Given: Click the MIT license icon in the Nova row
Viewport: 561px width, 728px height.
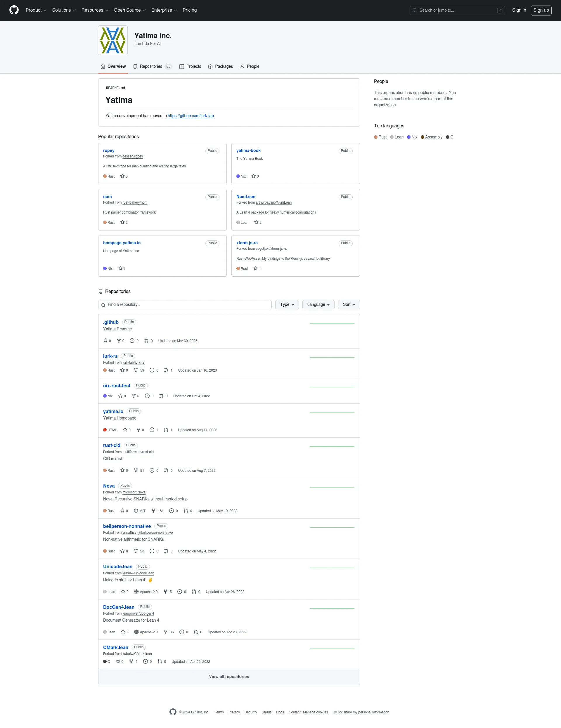Looking at the screenshot, I should click(136, 511).
